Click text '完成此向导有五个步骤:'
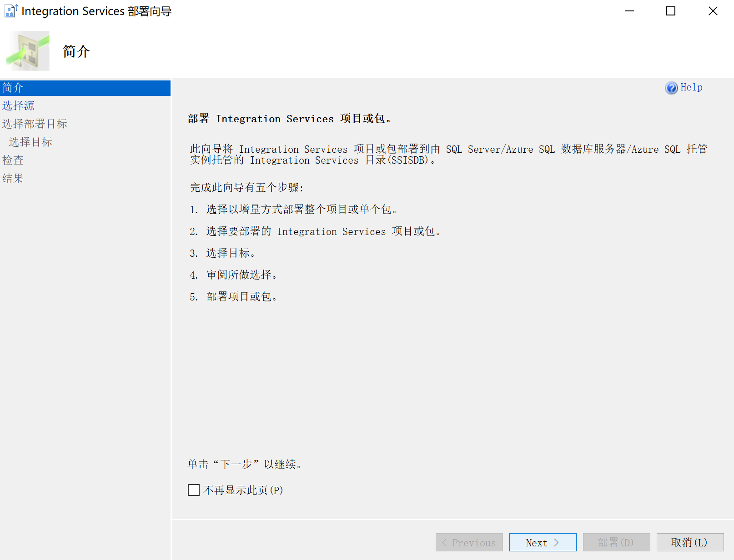 [x=246, y=187]
